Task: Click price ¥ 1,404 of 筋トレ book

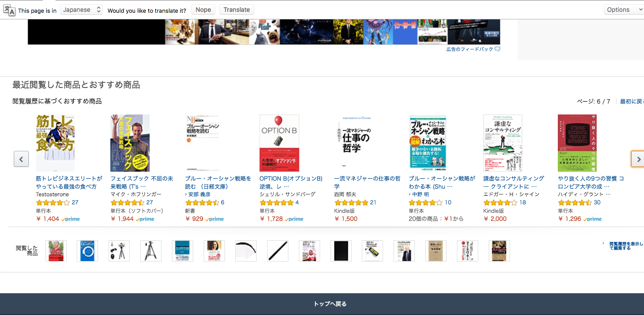Action: click(x=48, y=219)
